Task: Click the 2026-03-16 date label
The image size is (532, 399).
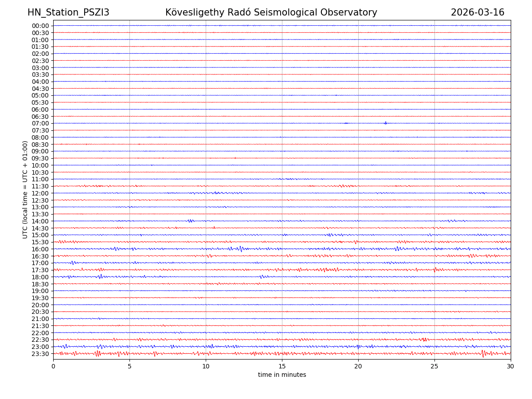Action: pos(477,12)
